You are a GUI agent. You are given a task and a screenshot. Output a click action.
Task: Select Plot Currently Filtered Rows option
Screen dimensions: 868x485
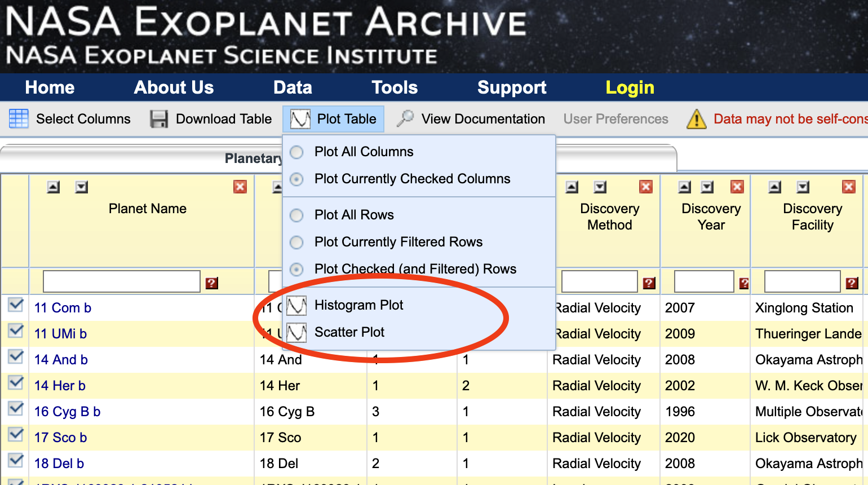[x=296, y=242]
